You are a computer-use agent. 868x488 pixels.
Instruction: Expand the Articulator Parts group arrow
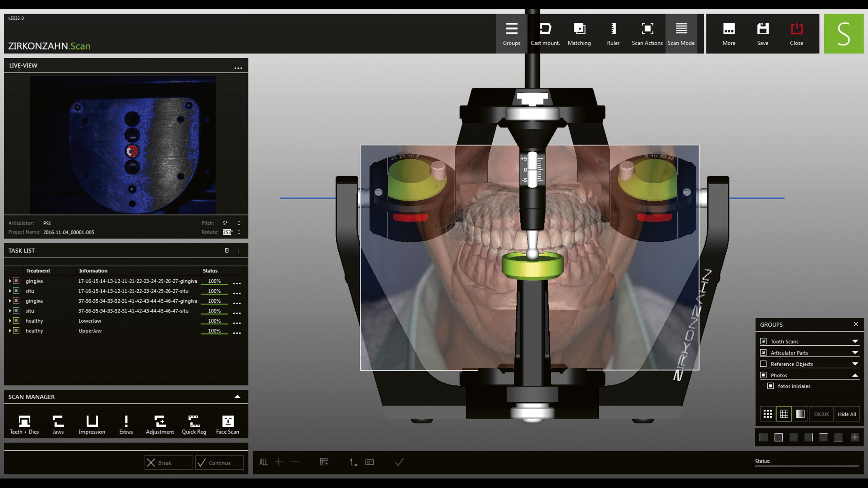(855, 352)
